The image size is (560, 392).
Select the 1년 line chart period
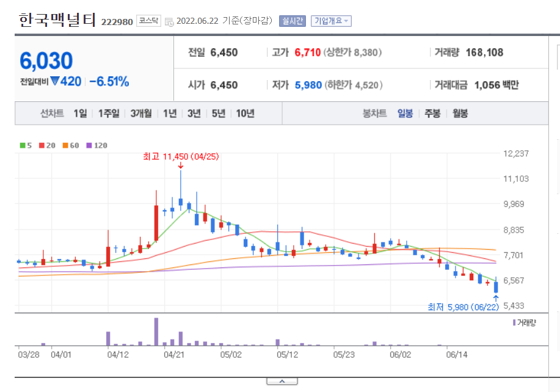coord(170,114)
